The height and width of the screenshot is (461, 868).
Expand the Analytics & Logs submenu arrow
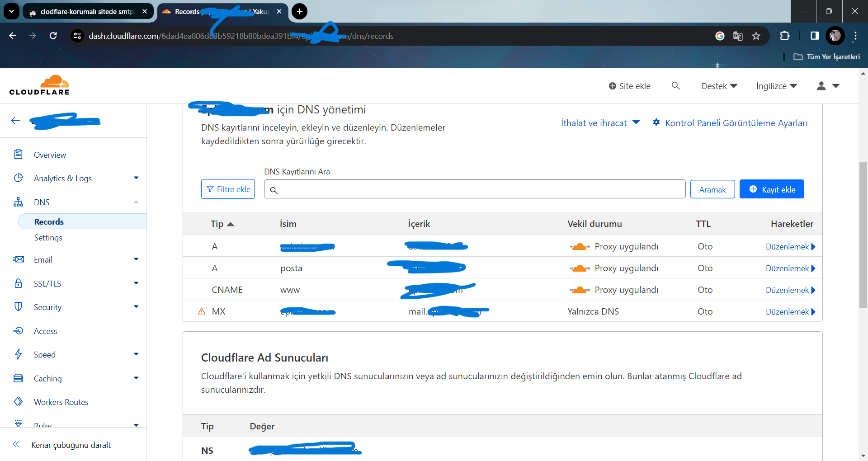pos(136,178)
